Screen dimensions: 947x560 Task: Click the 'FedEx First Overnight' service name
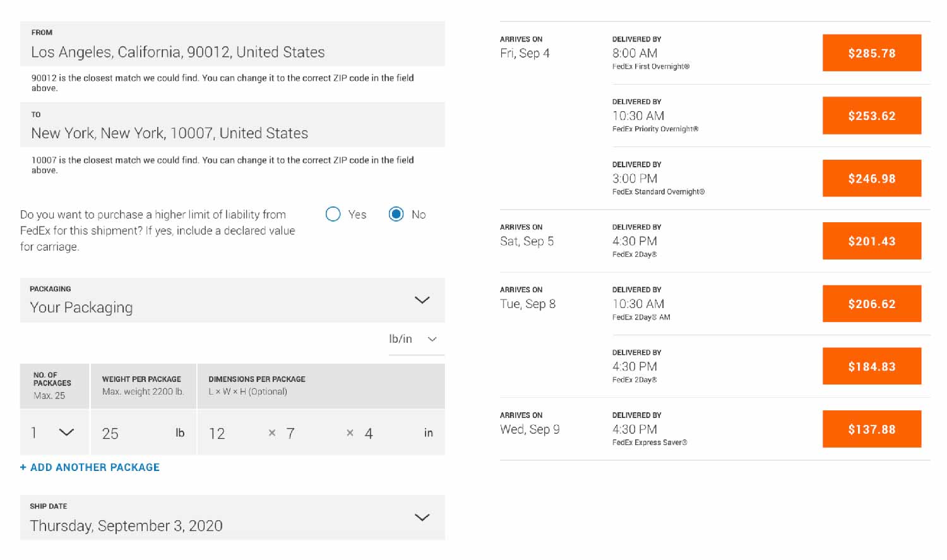[x=651, y=66]
